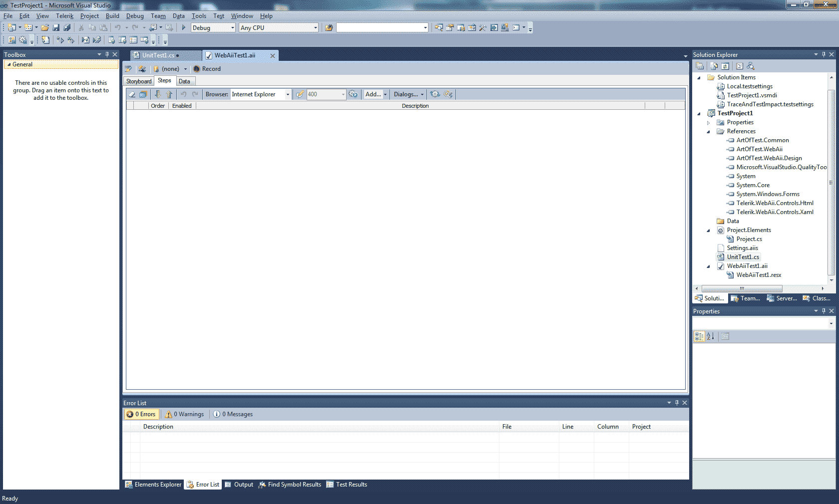Move step up with the up arrow icon
This screenshot has width=839, height=504.
click(169, 94)
